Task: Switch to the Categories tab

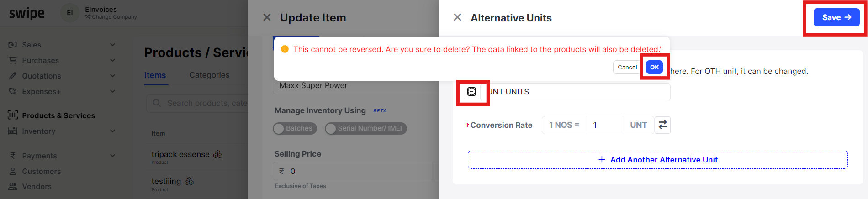Action: pos(209,75)
